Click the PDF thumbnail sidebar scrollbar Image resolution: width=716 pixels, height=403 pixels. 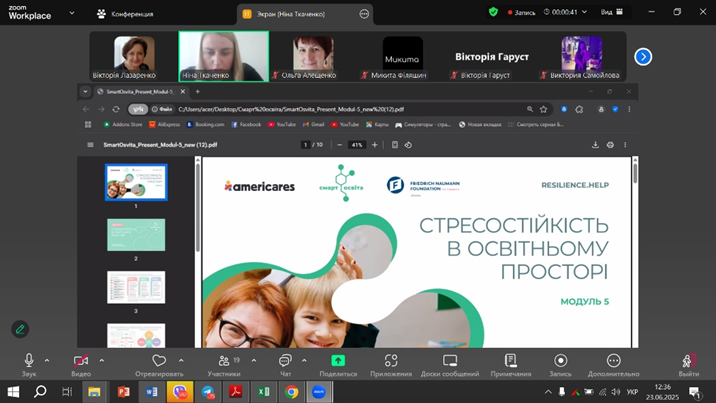tap(198, 207)
